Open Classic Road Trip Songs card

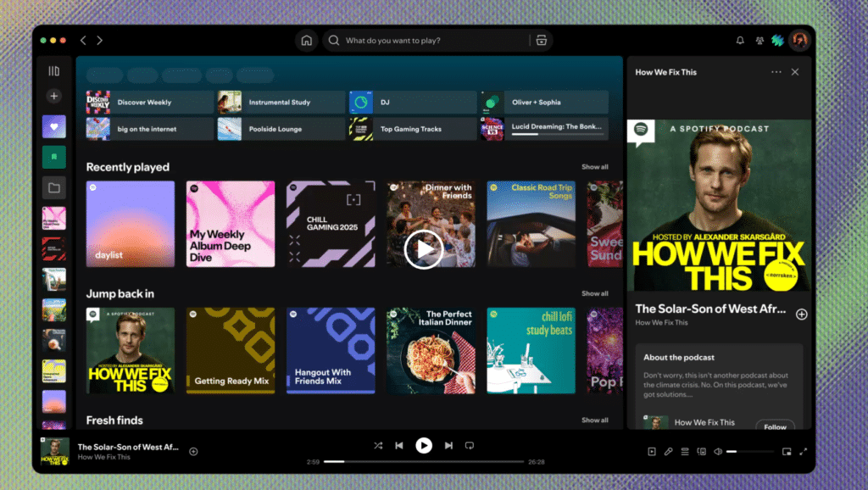(531, 225)
